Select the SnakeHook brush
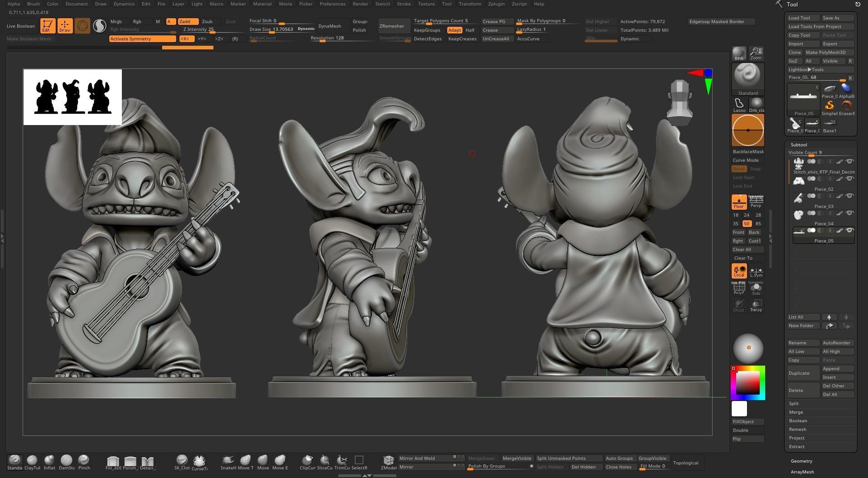 point(228,462)
